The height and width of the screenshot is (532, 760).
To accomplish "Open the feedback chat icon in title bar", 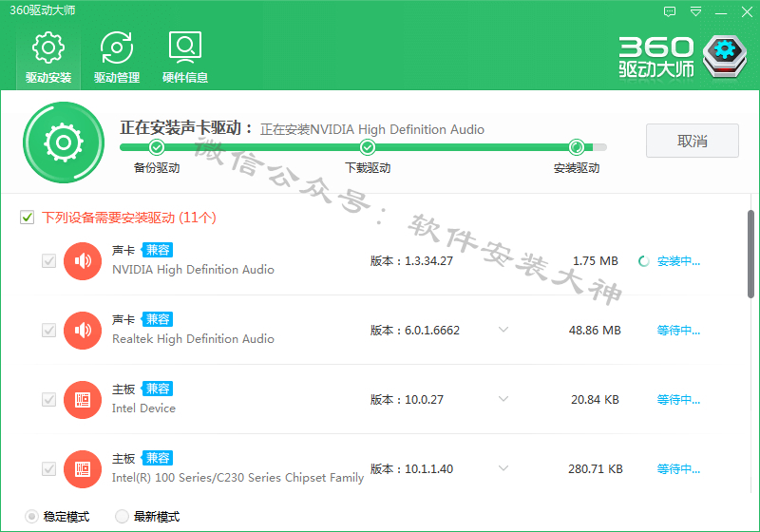I will [x=670, y=11].
